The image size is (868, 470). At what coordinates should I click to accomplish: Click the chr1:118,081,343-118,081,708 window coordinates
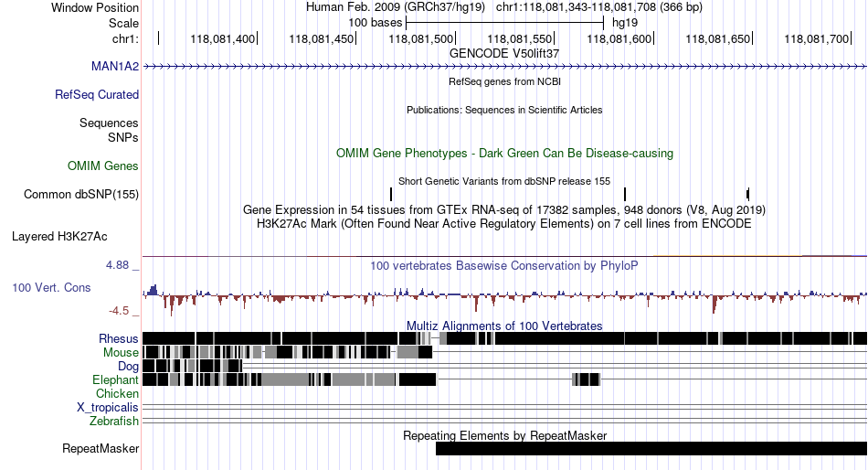599,7
